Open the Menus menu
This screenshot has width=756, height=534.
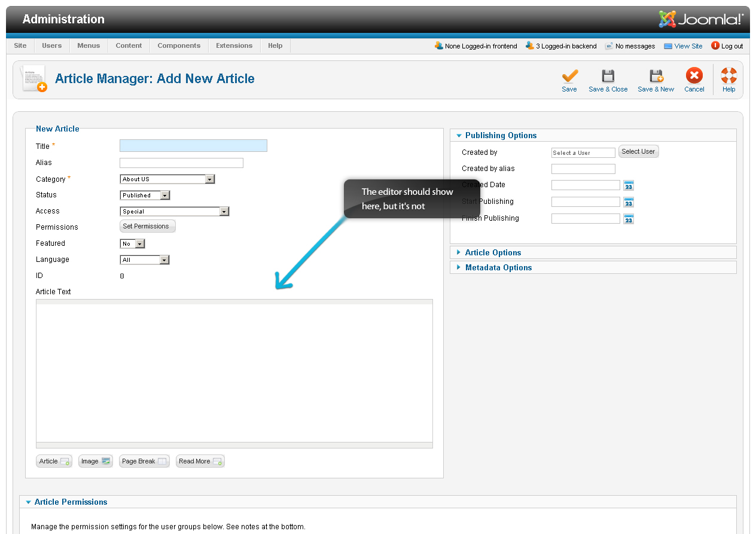[x=89, y=45]
